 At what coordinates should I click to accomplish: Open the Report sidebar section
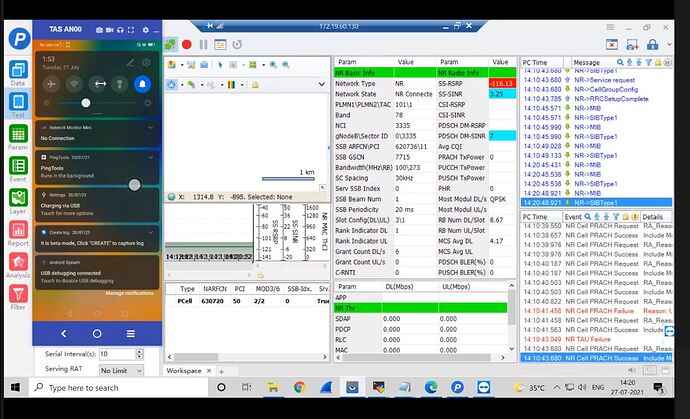tap(18, 233)
